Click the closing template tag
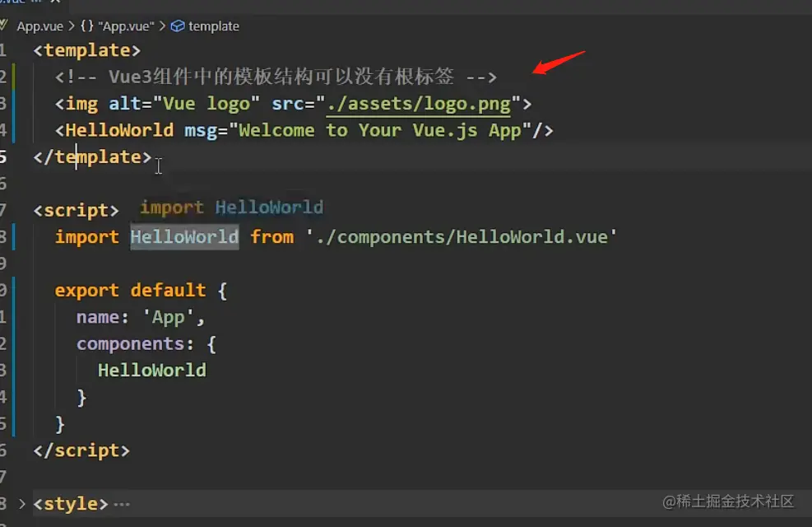This screenshot has height=527, width=812. click(x=92, y=157)
